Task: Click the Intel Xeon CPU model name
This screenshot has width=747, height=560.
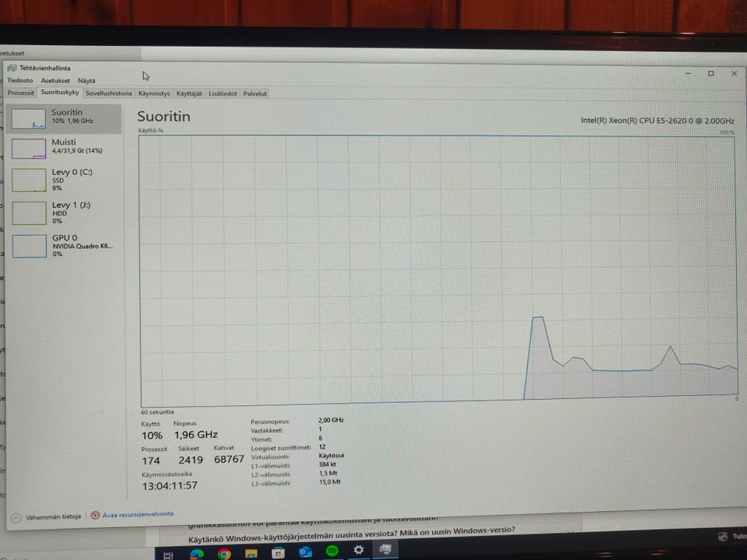Action: 658,121
